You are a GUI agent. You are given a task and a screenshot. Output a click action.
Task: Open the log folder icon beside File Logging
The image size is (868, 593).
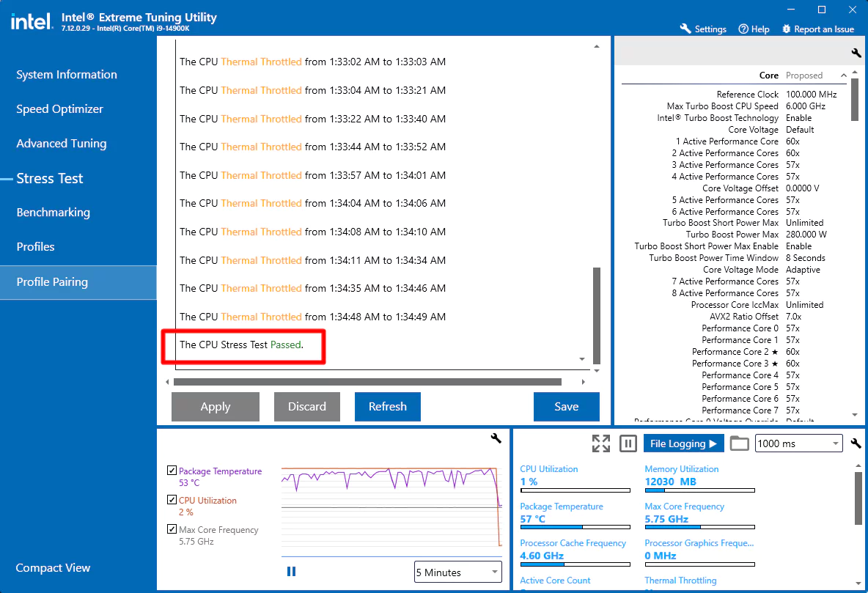tap(739, 443)
